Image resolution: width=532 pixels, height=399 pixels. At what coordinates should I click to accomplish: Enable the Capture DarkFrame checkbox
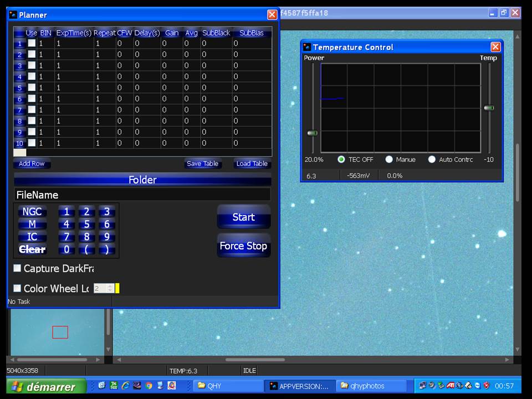tap(17, 268)
